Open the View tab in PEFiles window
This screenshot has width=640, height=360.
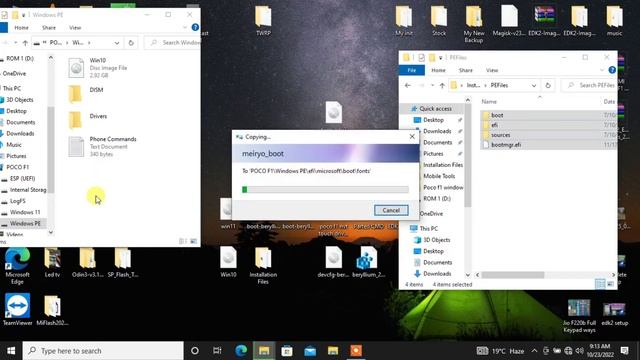[492, 70]
